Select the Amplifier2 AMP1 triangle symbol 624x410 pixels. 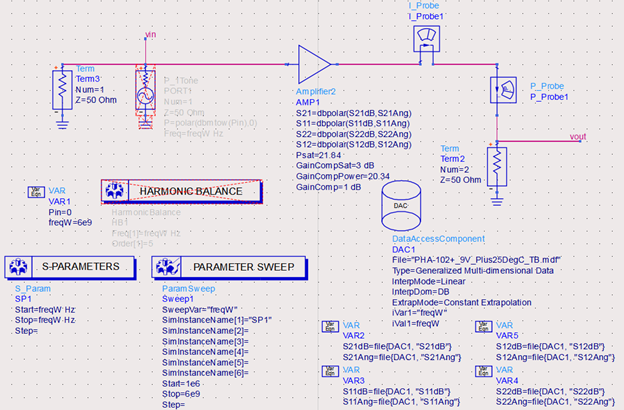(314, 64)
